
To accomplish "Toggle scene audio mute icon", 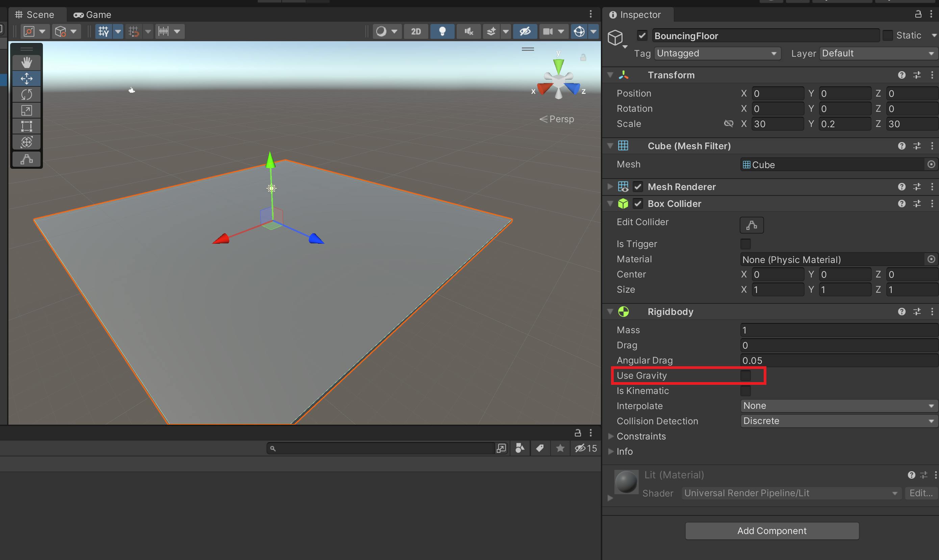I will (468, 31).
